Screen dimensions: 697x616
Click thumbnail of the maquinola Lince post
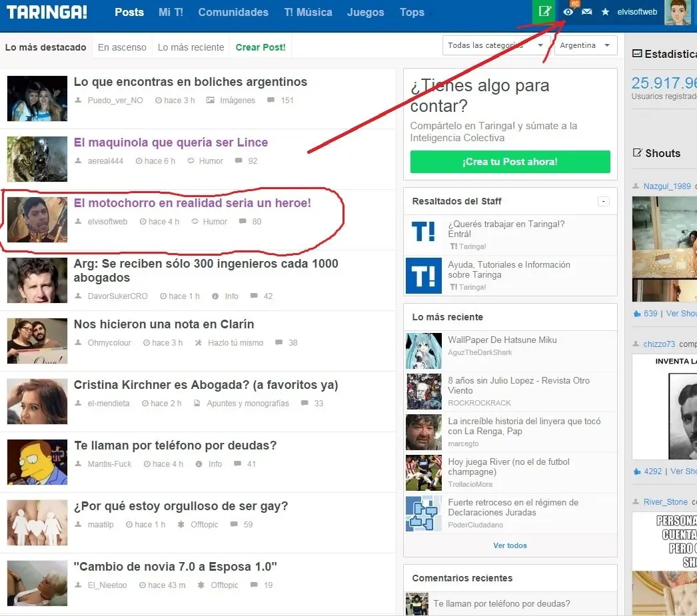(37, 159)
